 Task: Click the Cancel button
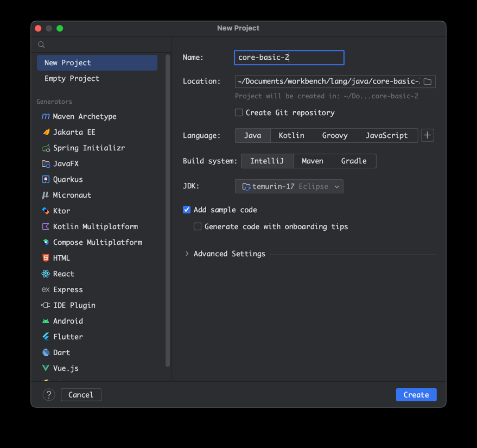coord(81,395)
